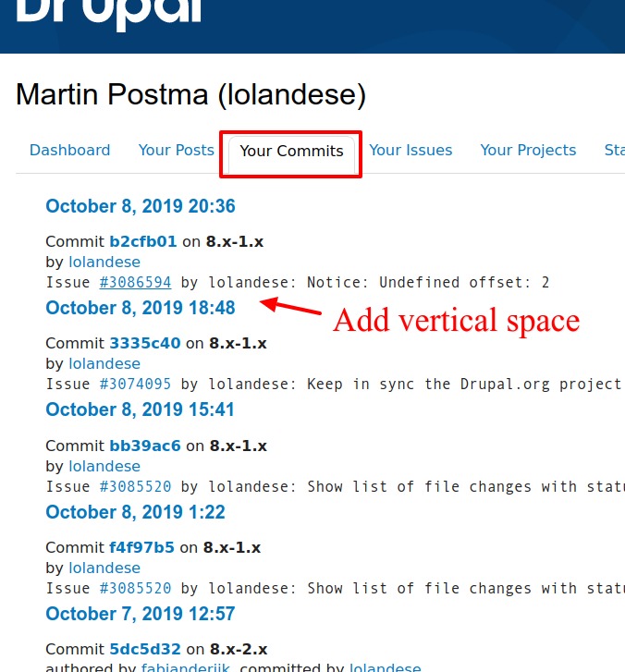Open issue #3086594 link
The width and height of the screenshot is (625, 672).
pos(135,282)
